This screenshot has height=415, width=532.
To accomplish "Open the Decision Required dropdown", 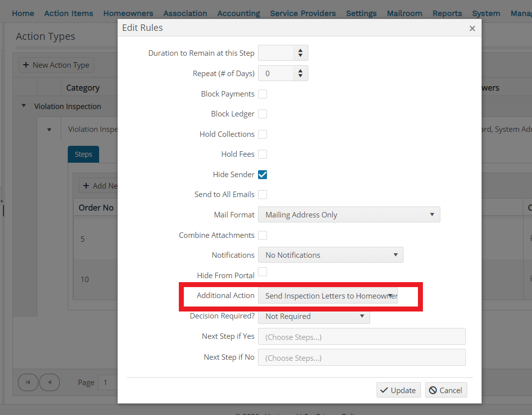I will [x=362, y=316].
